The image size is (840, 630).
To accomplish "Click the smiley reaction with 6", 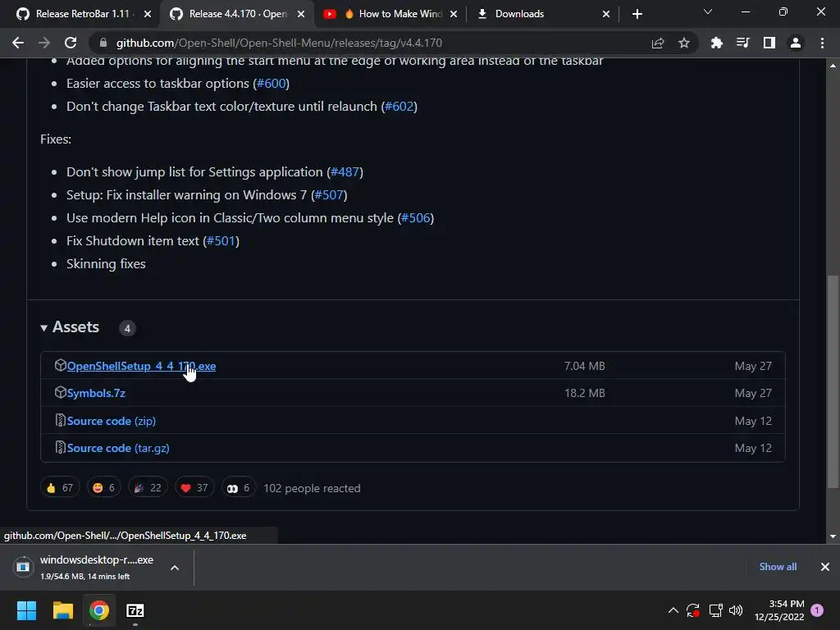I will (x=104, y=487).
